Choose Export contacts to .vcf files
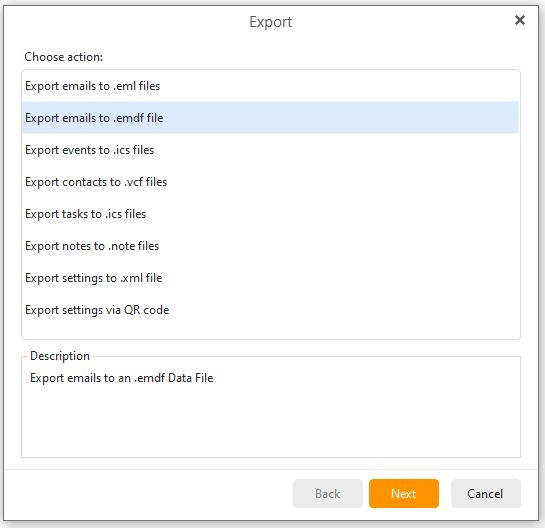The height and width of the screenshot is (528, 545). 270,182
